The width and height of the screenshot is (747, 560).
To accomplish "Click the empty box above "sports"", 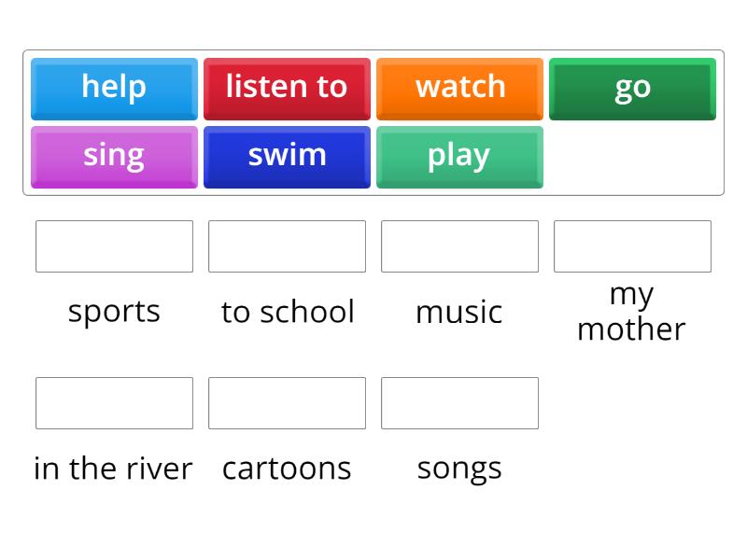I will 114,246.
